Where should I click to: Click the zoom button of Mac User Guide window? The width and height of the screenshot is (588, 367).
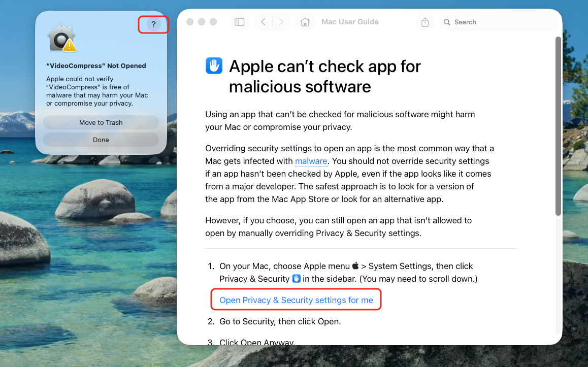[213, 22]
